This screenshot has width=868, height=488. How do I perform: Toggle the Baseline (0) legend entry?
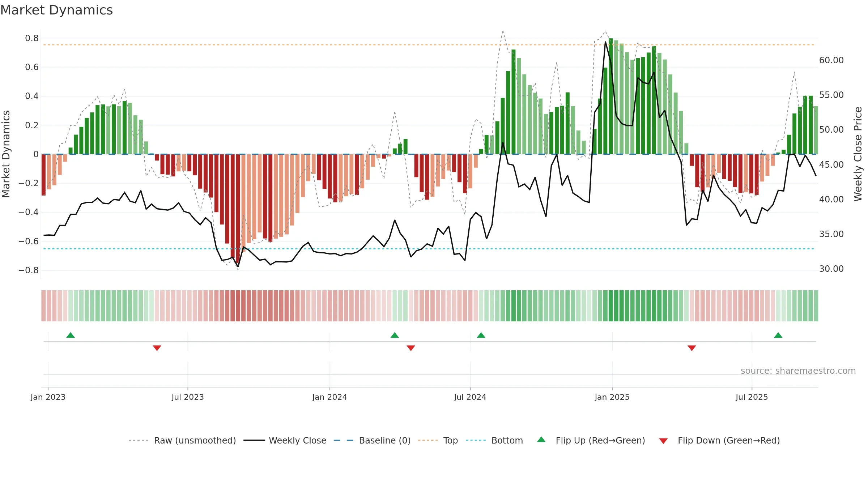(x=372, y=440)
